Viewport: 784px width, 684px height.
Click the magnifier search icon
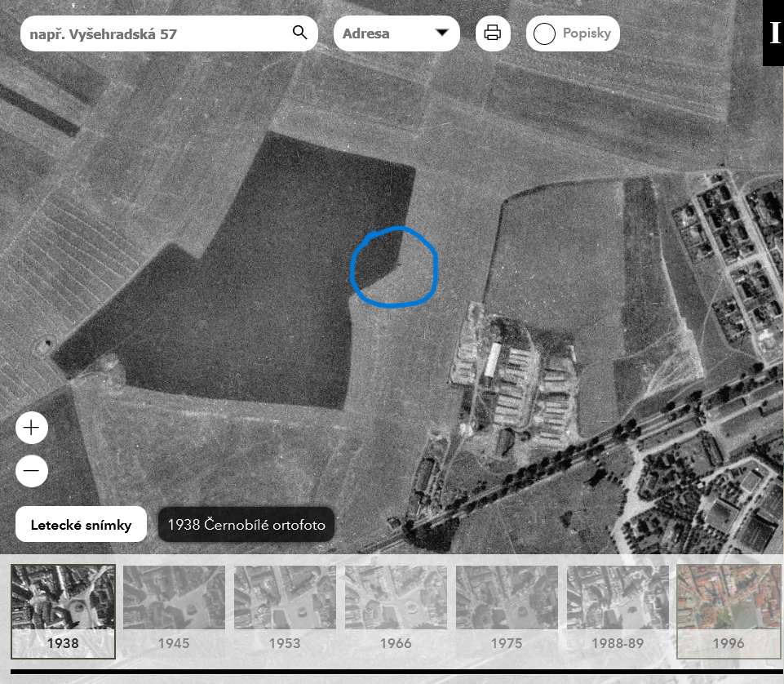coord(299,33)
